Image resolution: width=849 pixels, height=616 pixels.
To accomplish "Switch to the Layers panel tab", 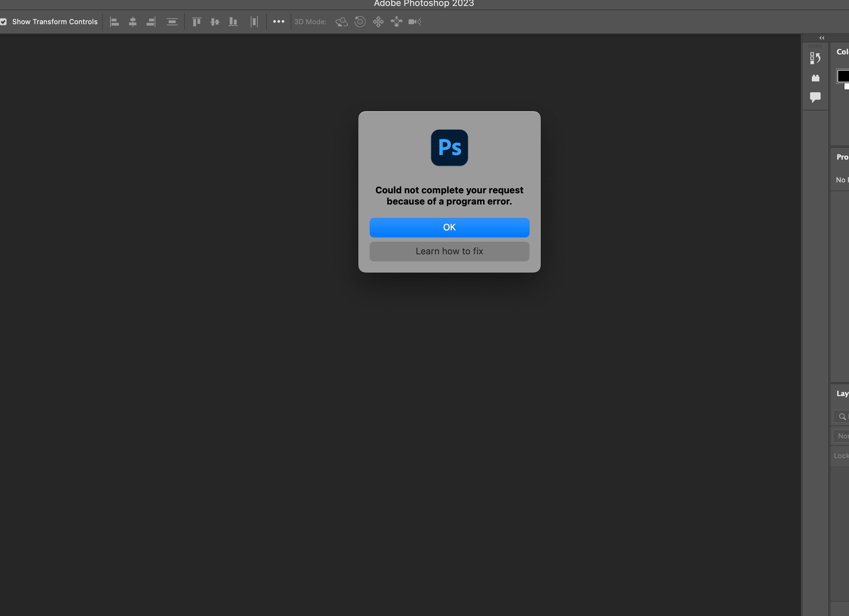I will [843, 394].
